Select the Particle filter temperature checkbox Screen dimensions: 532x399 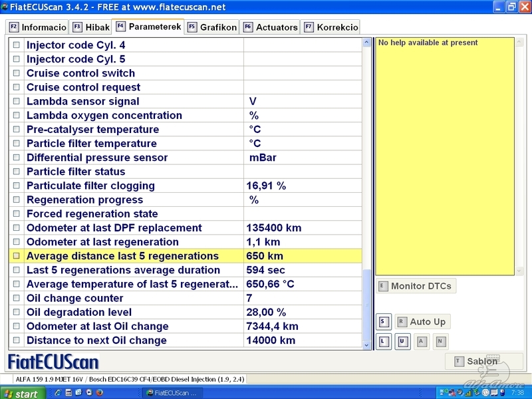click(16, 144)
